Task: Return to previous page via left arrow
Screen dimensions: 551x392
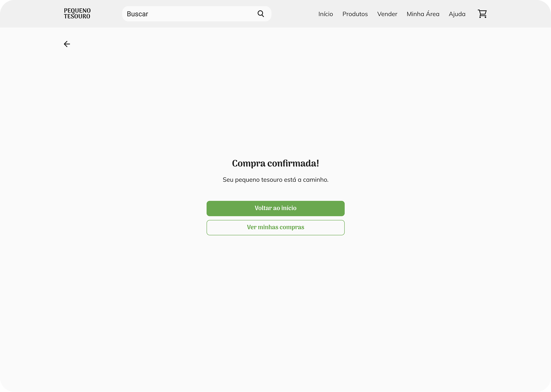Action: point(67,44)
